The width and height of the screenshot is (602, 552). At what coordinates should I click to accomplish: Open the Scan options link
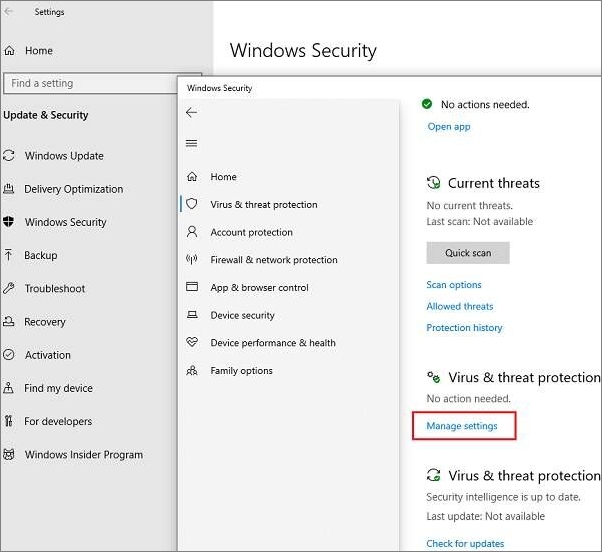pos(453,284)
